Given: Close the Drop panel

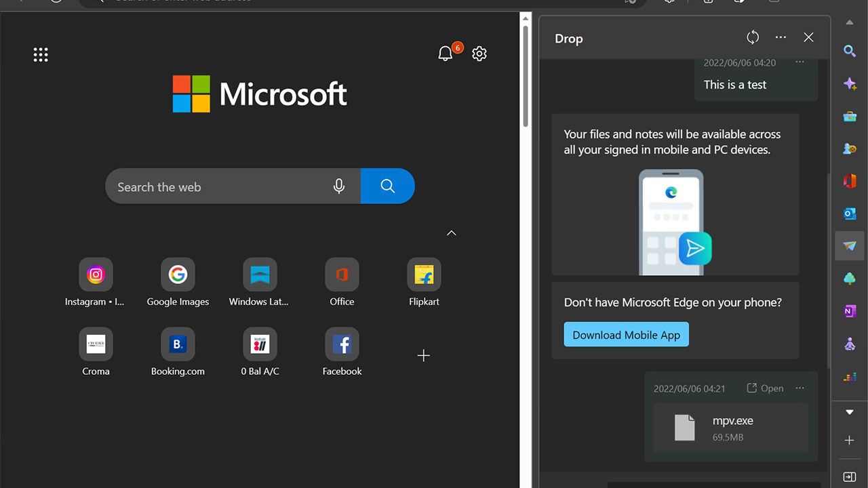Looking at the screenshot, I should pos(808,38).
